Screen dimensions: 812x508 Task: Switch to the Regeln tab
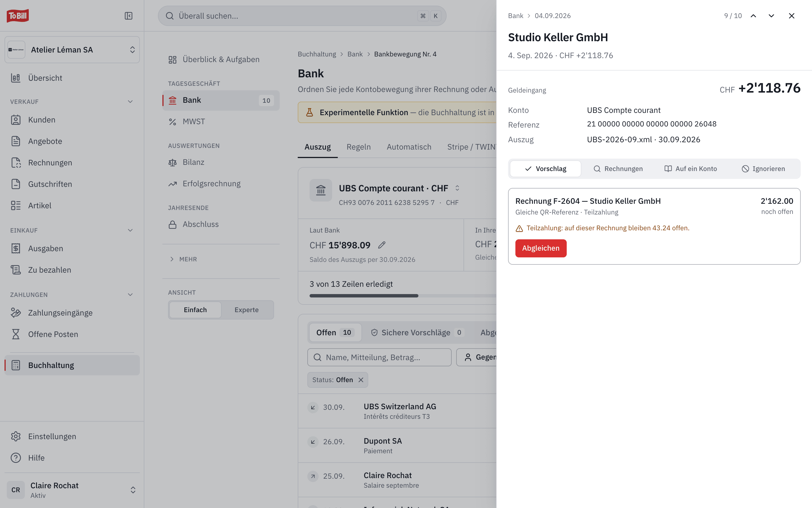point(358,147)
